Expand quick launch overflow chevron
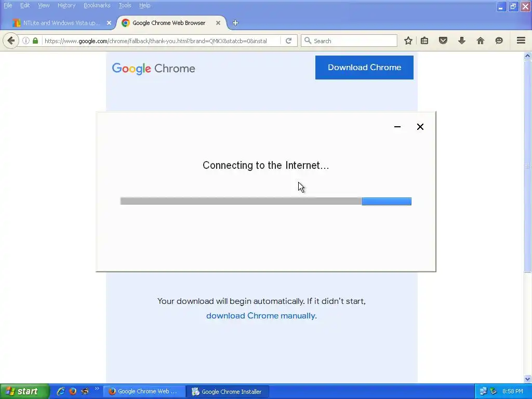 (x=97, y=389)
